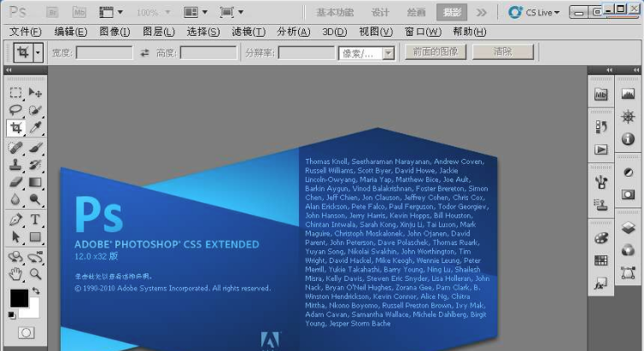Open the 滤镜(T) menu
644x351 pixels.
click(249, 32)
